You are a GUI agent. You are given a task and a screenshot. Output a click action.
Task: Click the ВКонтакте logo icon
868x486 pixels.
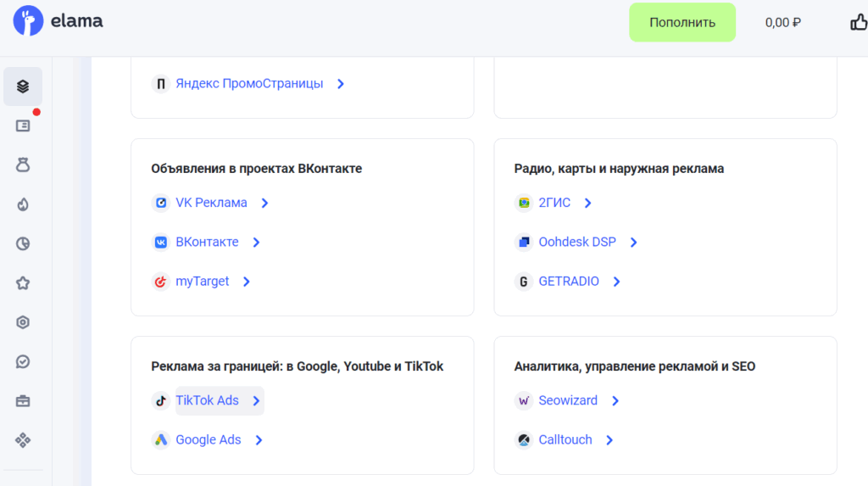160,243
